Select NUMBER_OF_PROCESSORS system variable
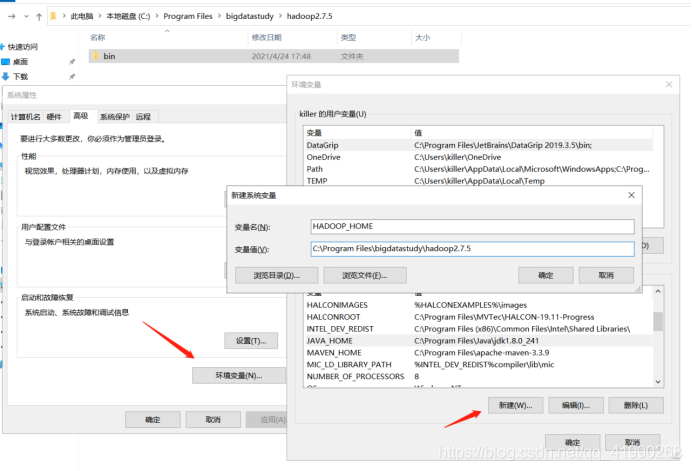The image size is (692, 471). [478, 377]
